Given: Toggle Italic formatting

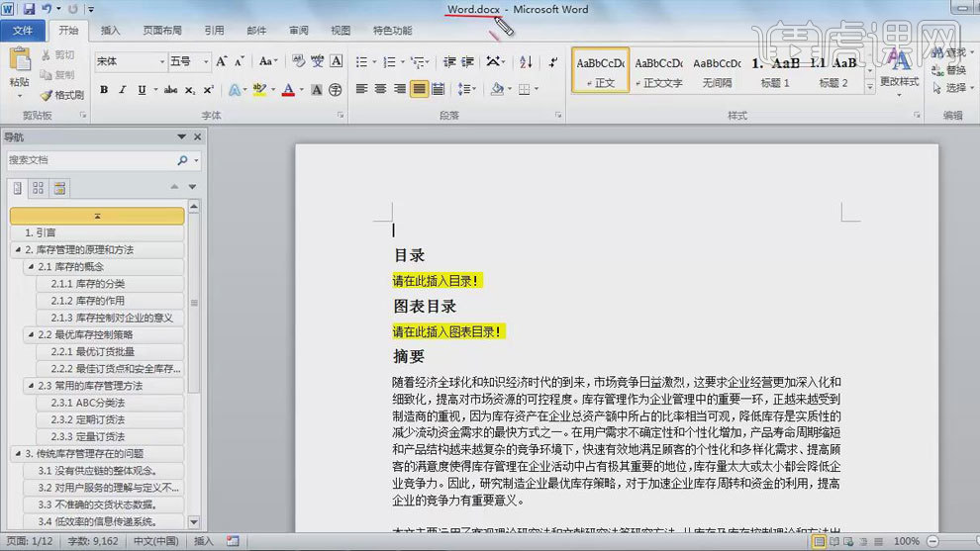Looking at the screenshot, I should 123,90.
